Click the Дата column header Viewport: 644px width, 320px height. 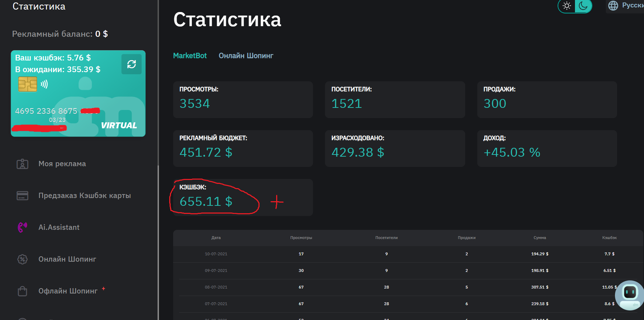point(216,238)
